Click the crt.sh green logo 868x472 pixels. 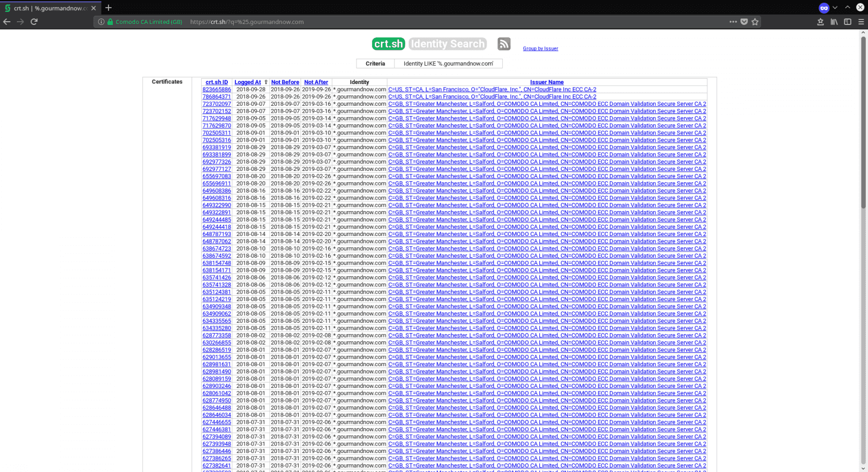pyautogui.click(x=388, y=44)
